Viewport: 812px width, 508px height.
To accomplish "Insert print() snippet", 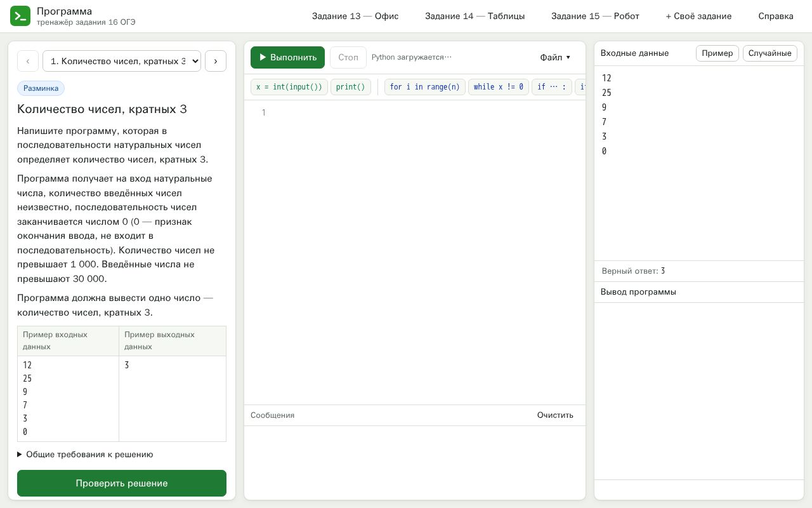I will [351, 87].
